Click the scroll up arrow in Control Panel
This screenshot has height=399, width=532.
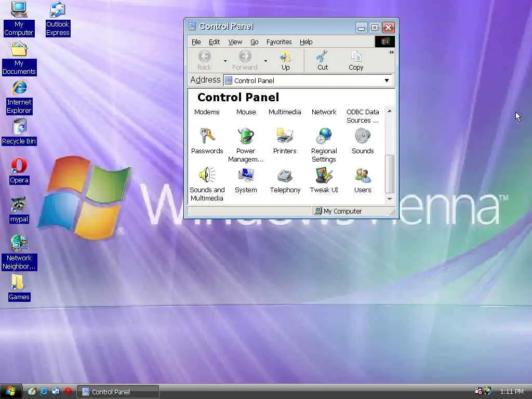390,111
